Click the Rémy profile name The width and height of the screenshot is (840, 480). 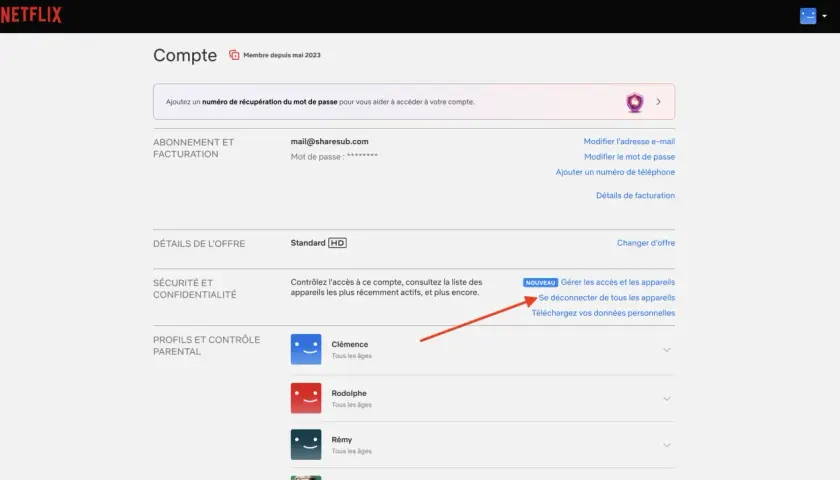tap(342, 440)
